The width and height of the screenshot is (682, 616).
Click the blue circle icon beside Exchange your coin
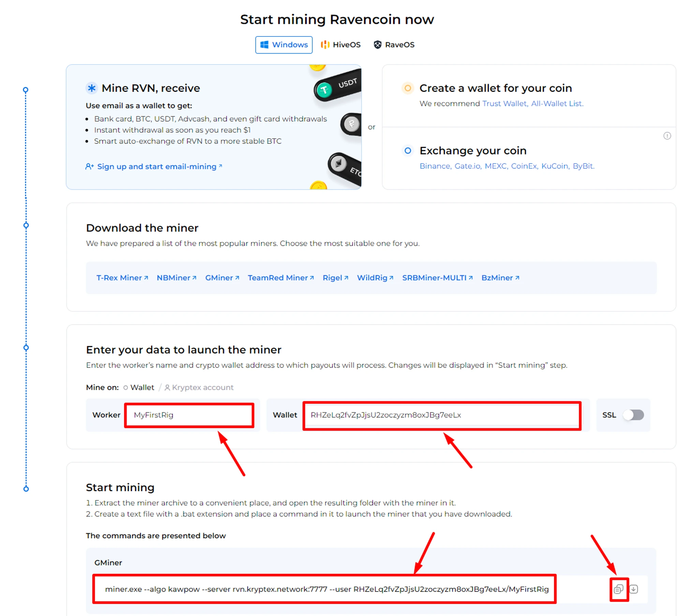407,150
